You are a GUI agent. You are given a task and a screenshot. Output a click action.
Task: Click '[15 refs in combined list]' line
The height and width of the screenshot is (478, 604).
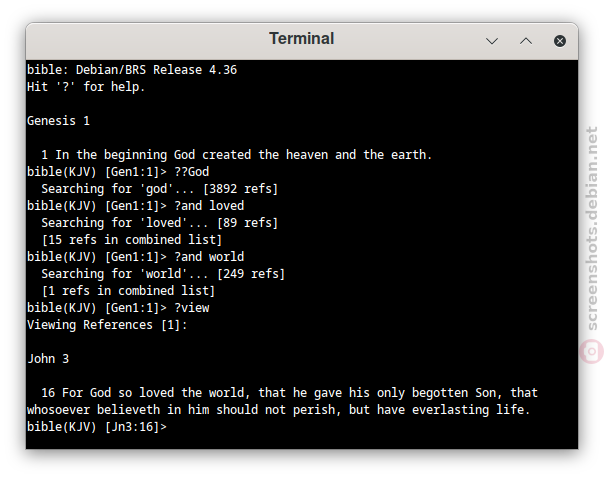(132, 240)
